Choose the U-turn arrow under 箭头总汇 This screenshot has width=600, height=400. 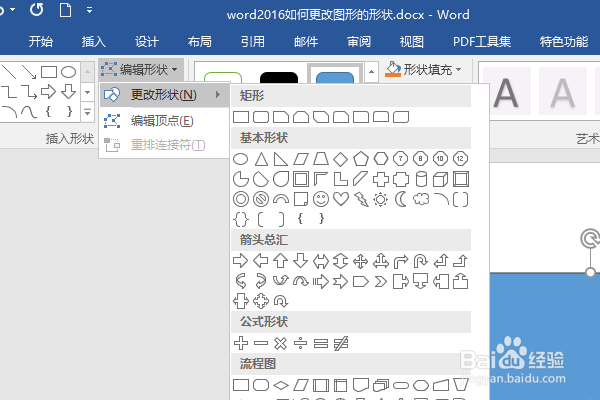coord(421,261)
